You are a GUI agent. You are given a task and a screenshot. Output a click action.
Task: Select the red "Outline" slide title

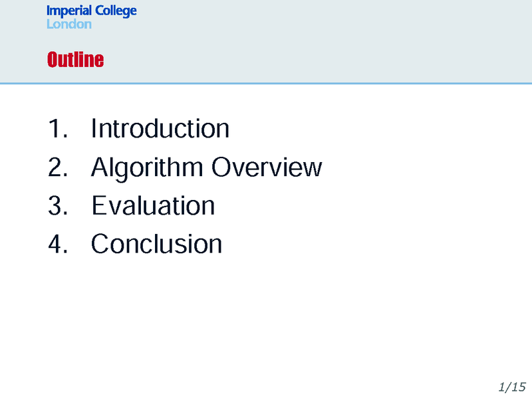tap(75, 60)
